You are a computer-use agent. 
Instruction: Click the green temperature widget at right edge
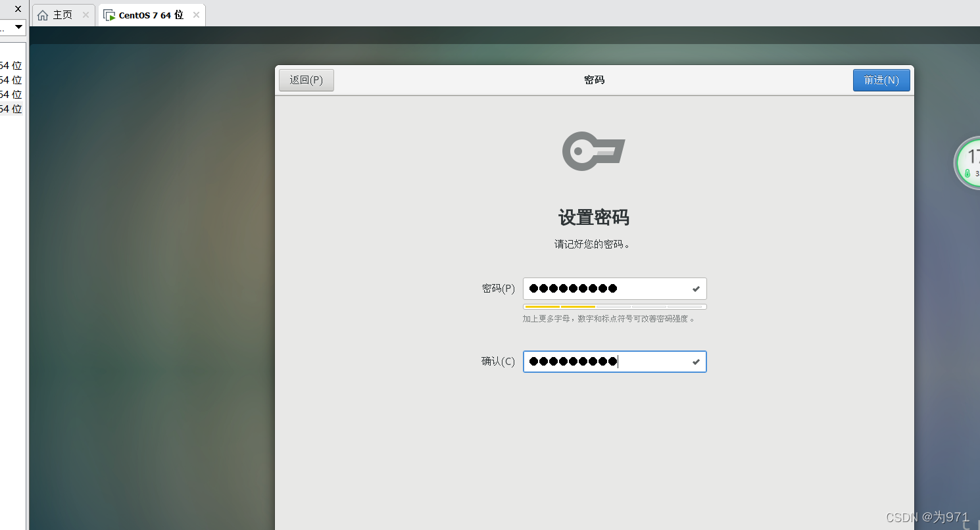point(968,163)
